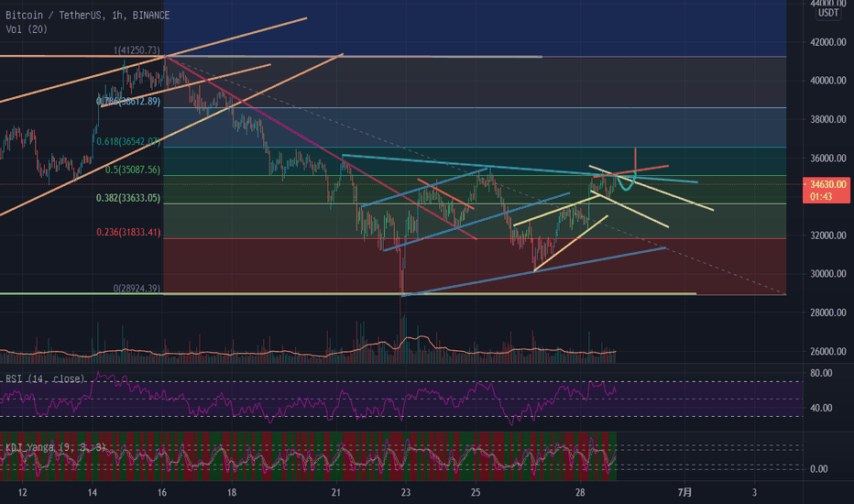Click the 36000.00 price axis label
The height and width of the screenshot is (504, 854).
(827, 159)
